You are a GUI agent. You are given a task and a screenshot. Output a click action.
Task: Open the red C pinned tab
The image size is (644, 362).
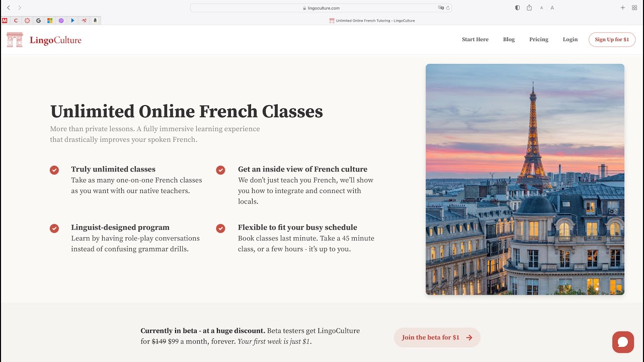pos(16,21)
